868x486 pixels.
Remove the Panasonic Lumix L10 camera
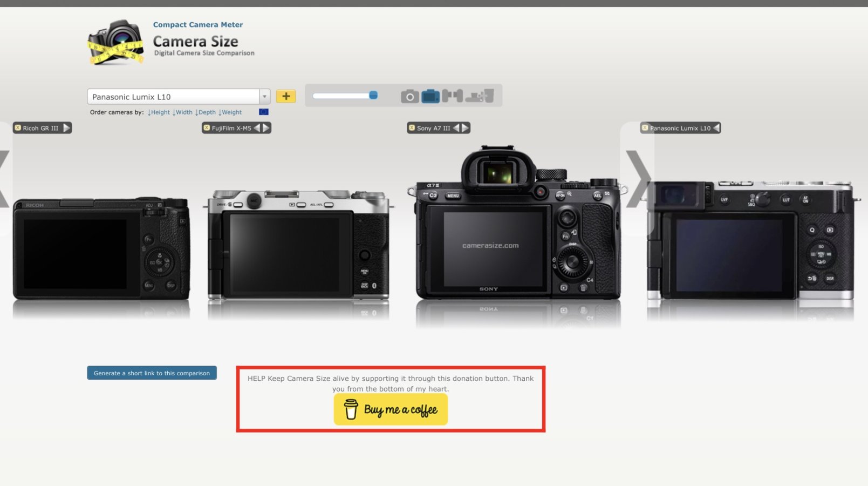tap(645, 128)
